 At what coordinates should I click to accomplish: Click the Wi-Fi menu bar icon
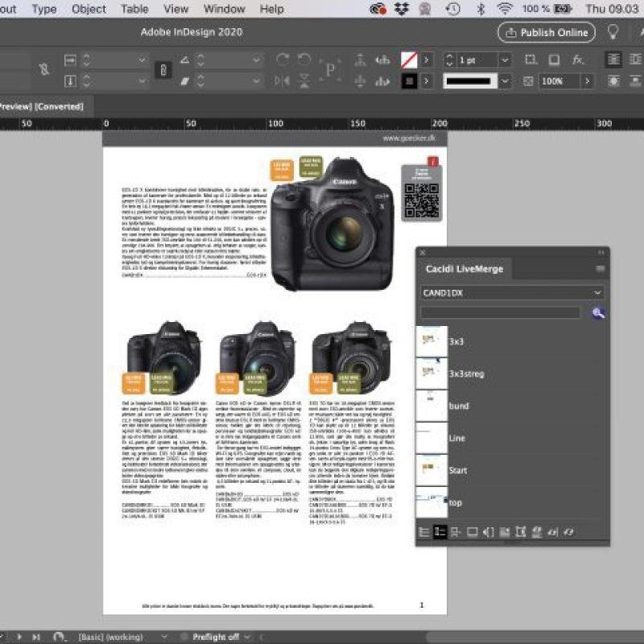tap(505, 8)
